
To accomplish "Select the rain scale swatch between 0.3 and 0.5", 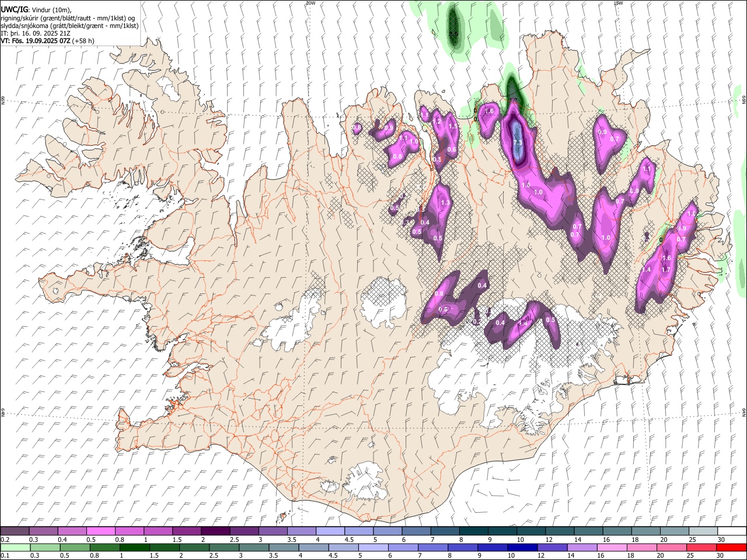I will tap(44, 548).
